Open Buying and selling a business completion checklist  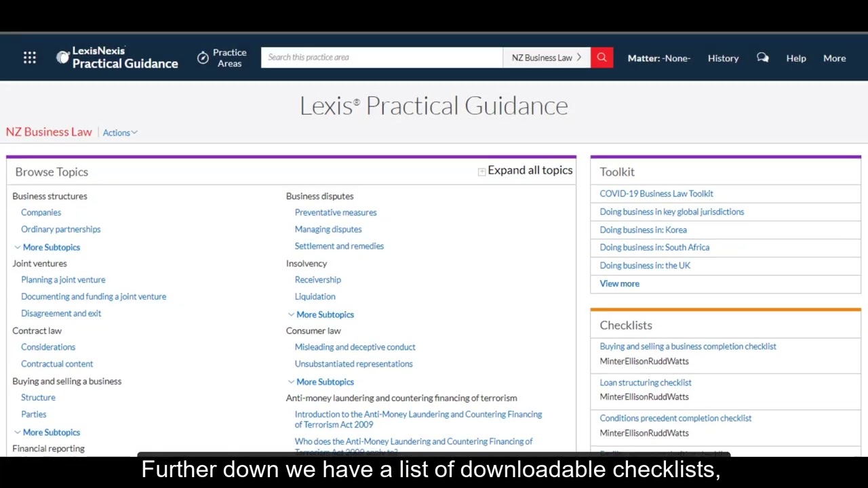click(x=688, y=346)
